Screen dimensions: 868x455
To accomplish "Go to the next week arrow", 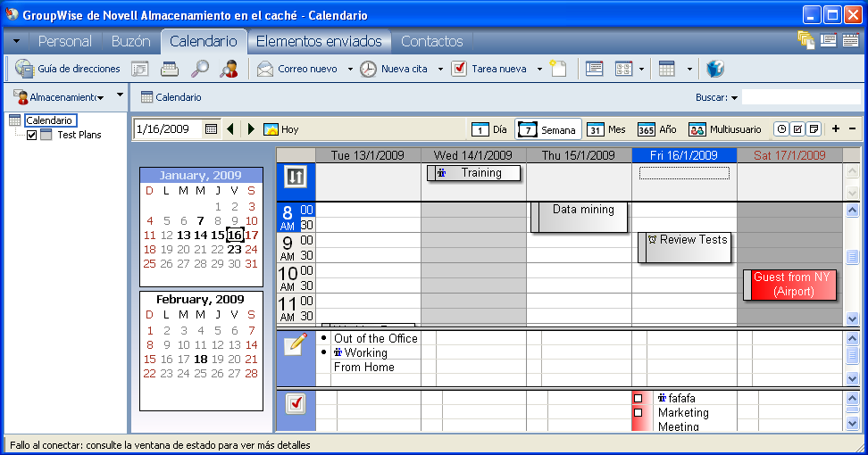I will click(251, 129).
